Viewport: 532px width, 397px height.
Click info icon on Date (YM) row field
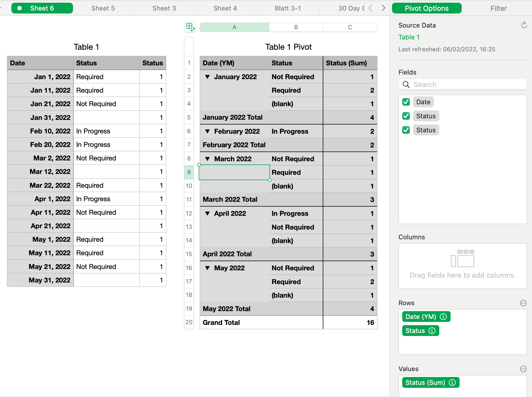pos(443,317)
